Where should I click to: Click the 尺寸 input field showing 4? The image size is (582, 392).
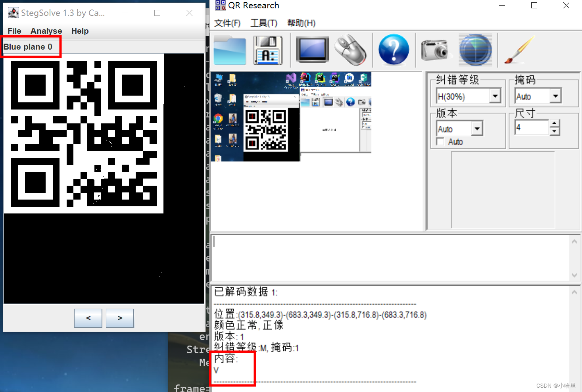(x=532, y=127)
